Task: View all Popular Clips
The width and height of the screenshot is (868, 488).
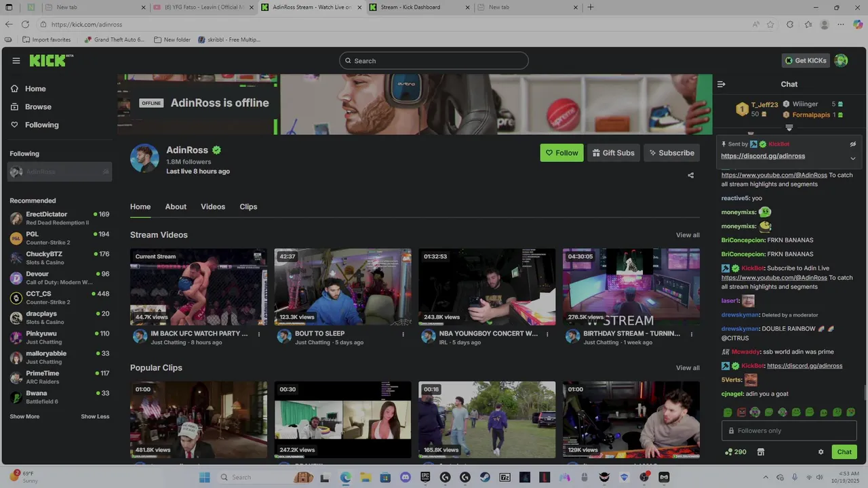Action: (688, 368)
